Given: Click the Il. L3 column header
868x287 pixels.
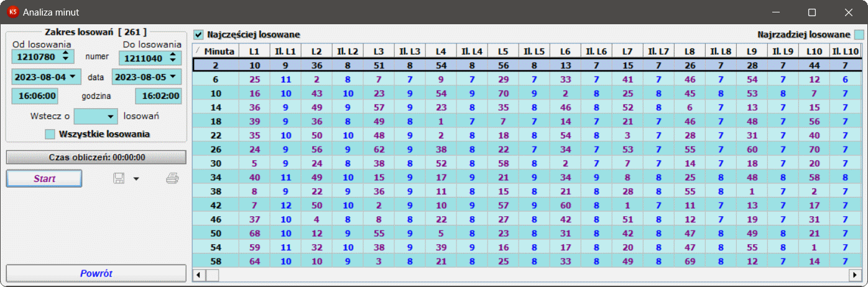Looking at the screenshot, I should click(x=410, y=51).
